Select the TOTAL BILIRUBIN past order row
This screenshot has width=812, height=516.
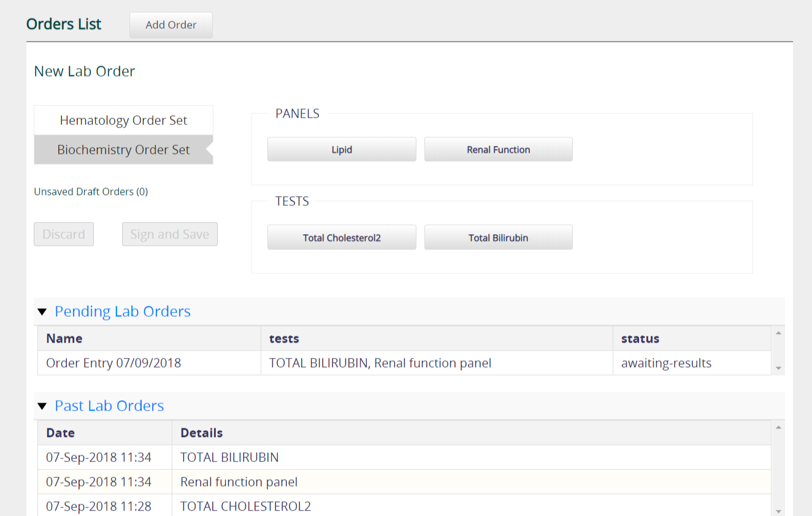229,457
